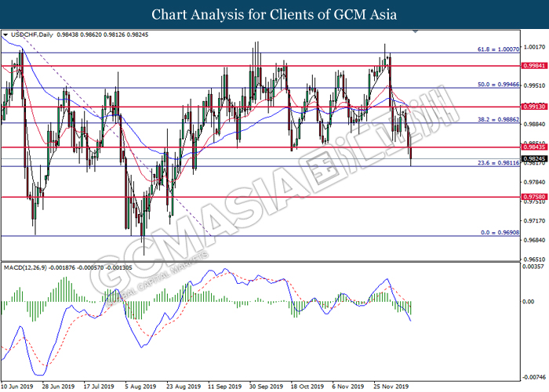The height and width of the screenshot is (392, 549).
Task: Click the Chart Analysis for Clients header
Action: pyautogui.click(x=274, y=14)
